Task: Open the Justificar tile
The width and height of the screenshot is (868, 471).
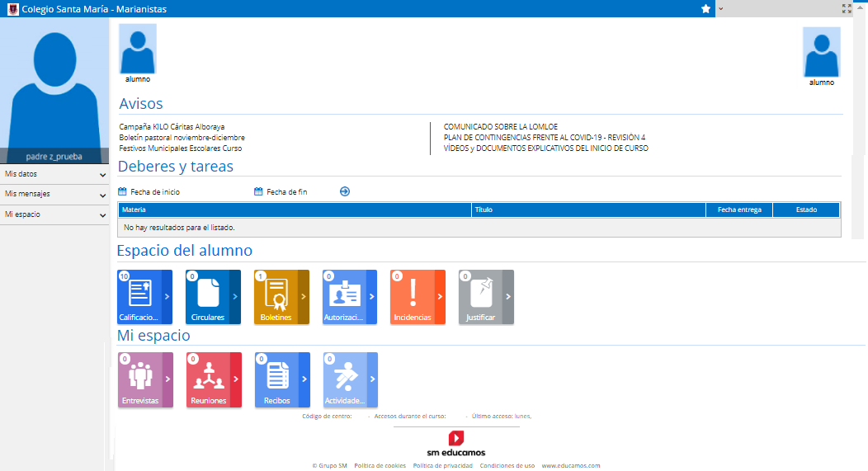Action: click(x=480, y=297)
